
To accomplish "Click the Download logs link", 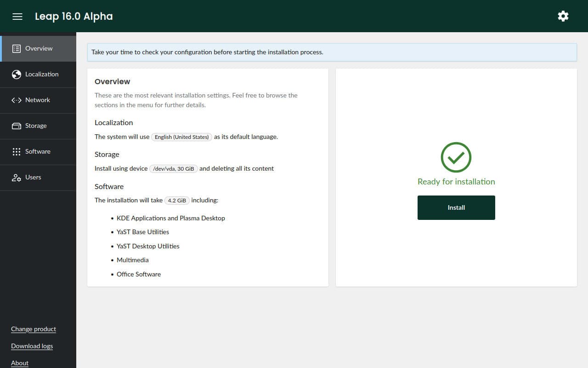I will click(x=32, y=346).
